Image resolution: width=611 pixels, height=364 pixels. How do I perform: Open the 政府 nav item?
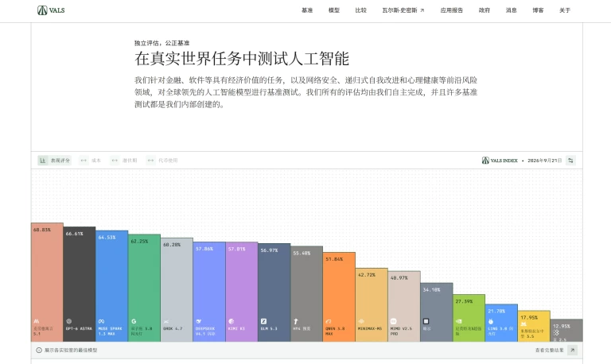click(x=485, y=10)
